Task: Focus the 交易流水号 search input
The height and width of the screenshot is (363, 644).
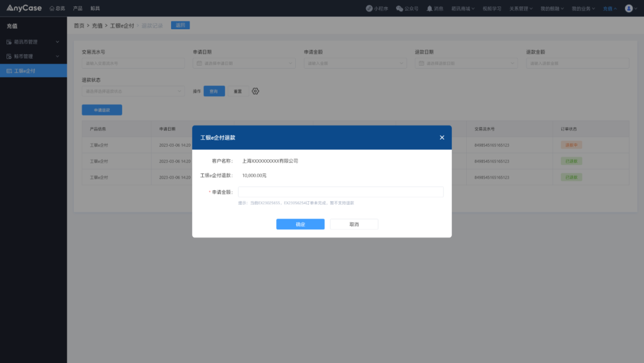Action: [133, 63]
